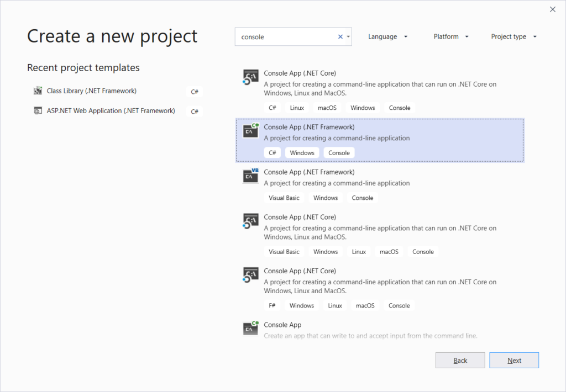This screenshot has width=566, height=392.
Task: Select Class Library (.NET Framework) recent template
Action: coord(92,91)
